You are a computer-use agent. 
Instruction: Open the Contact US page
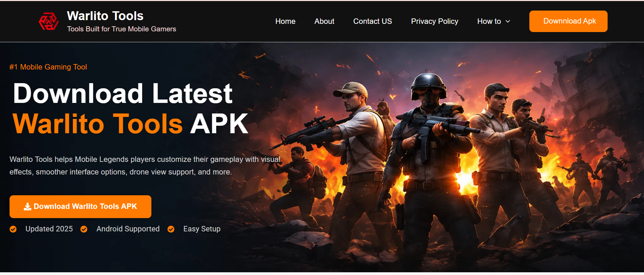tap(373, 21)
